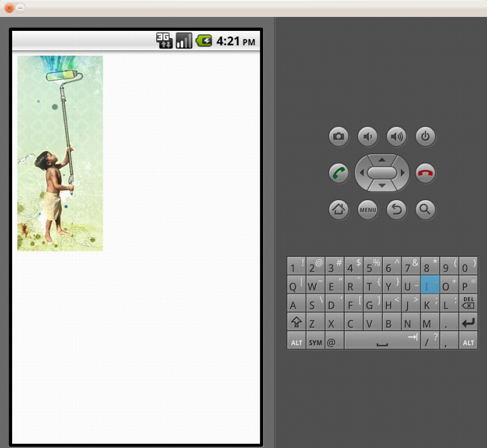
Task: Click the battery charging status icon
Action: click(x=204, y=41)
